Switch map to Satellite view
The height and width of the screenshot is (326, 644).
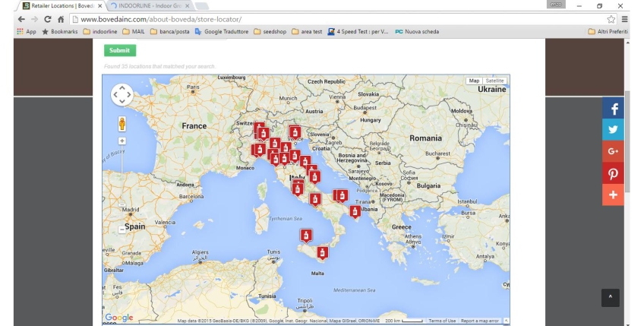pos(495,81)
